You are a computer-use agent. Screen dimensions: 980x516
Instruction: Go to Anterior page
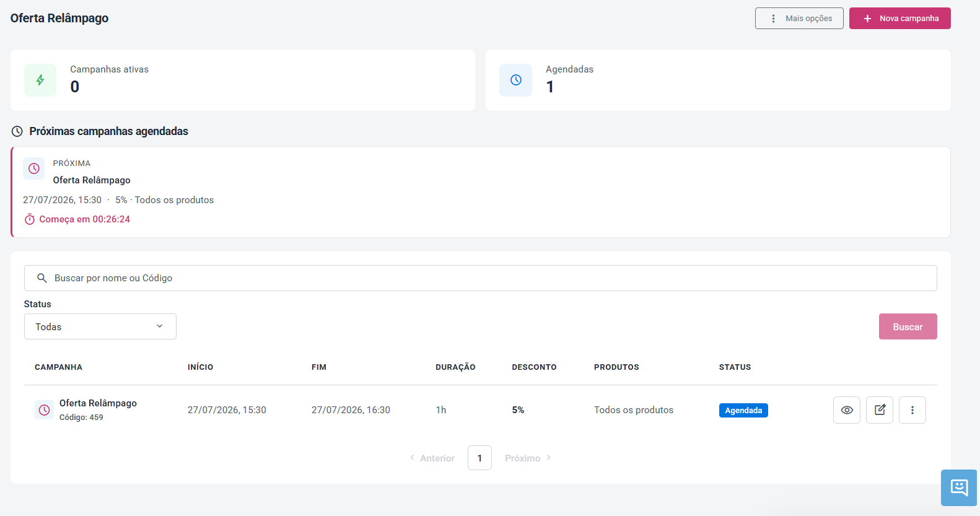coord(432,458)
